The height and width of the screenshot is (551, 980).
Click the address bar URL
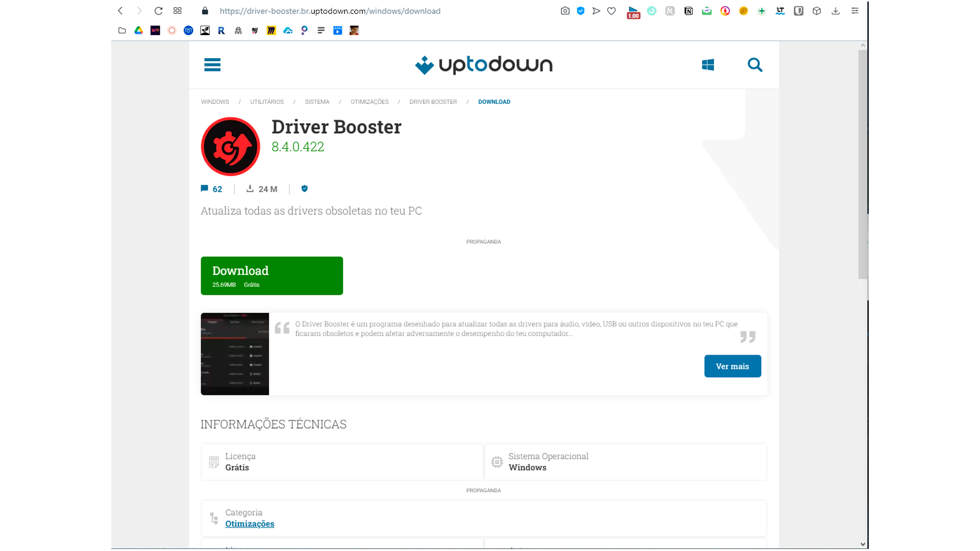coord(330,11)
